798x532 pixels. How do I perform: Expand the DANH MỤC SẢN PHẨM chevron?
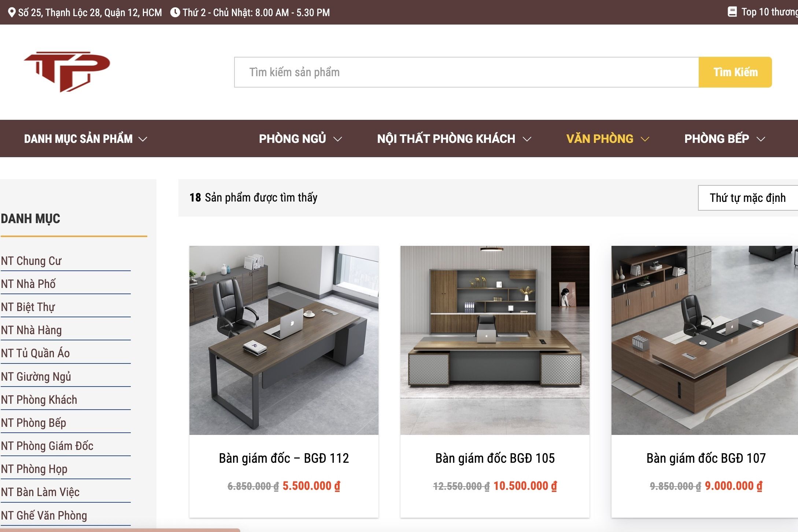click(x=143, y=139)
